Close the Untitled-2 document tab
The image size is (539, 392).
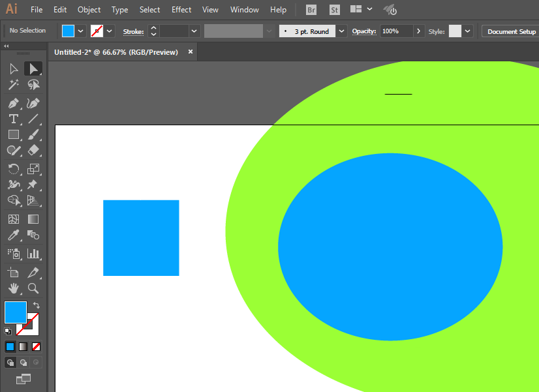tap(191, 52)
